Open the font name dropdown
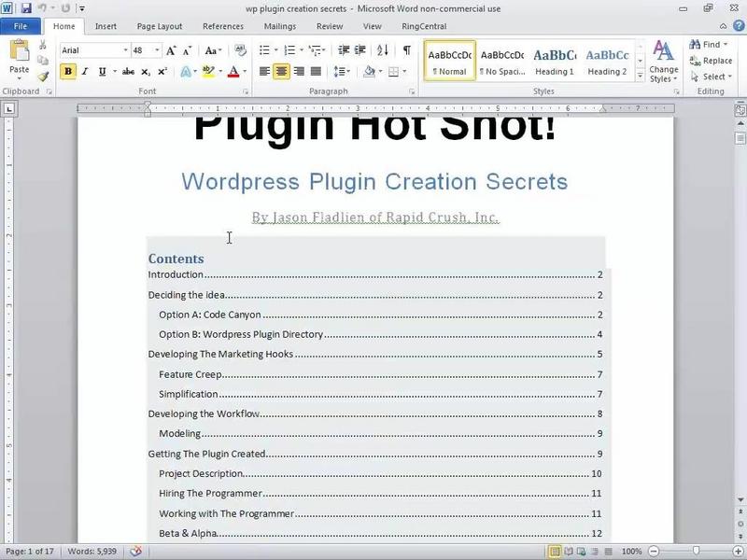The width and height of the screenshot is (747, 560). [125, 50]
